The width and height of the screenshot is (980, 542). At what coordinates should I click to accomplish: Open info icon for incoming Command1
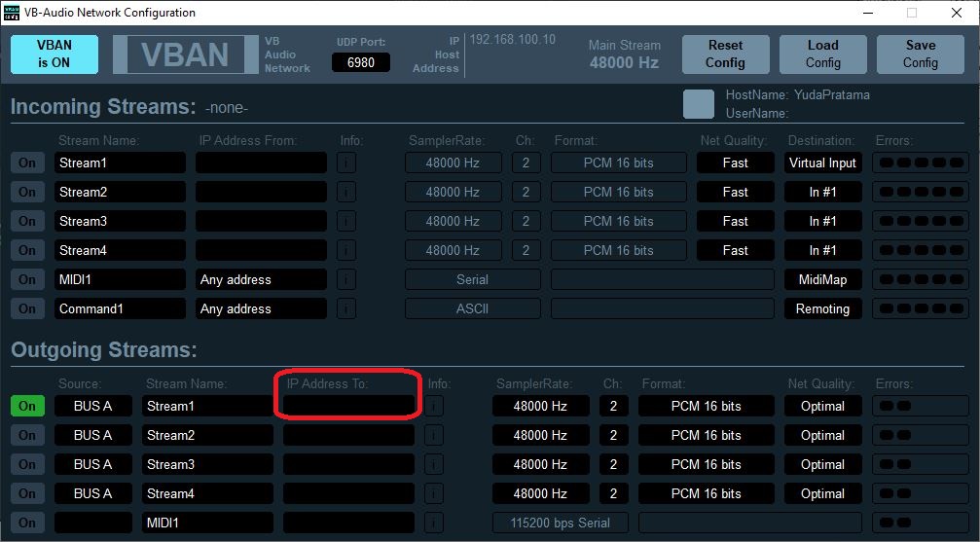pos(346,308)
